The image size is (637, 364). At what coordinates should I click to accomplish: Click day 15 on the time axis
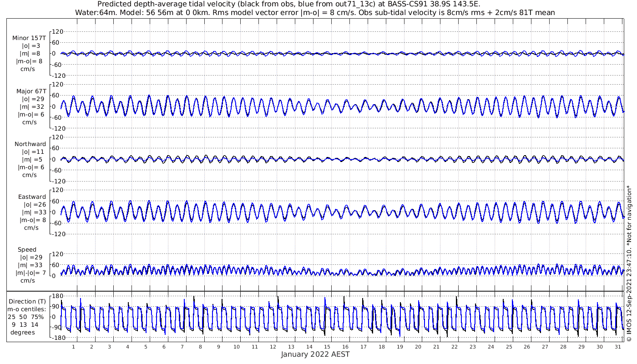pyautogui.click(x=327, y=347)
